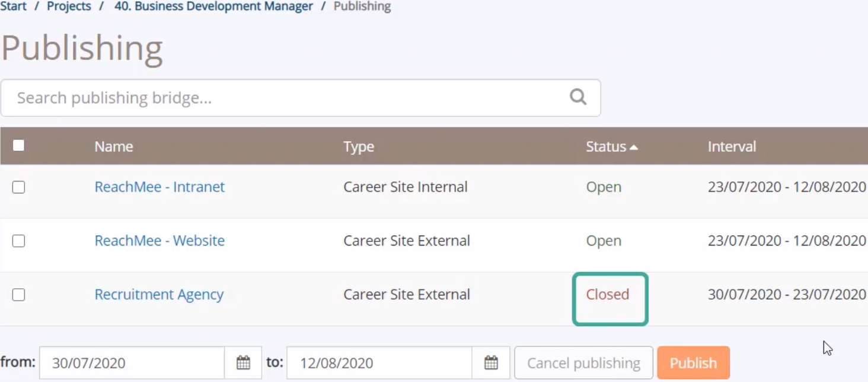Click Open status of ReachMee - Intranet

[604, 187]
